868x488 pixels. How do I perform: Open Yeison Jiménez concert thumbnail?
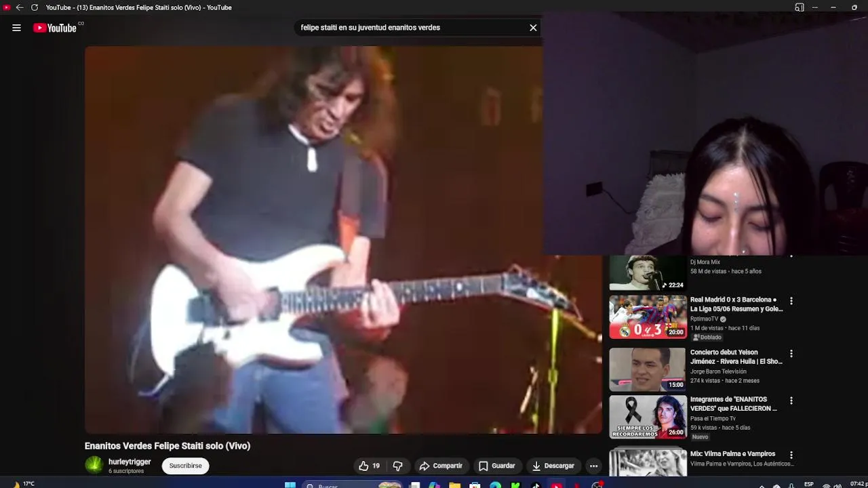pyautogui.click(x=648, y=369)
